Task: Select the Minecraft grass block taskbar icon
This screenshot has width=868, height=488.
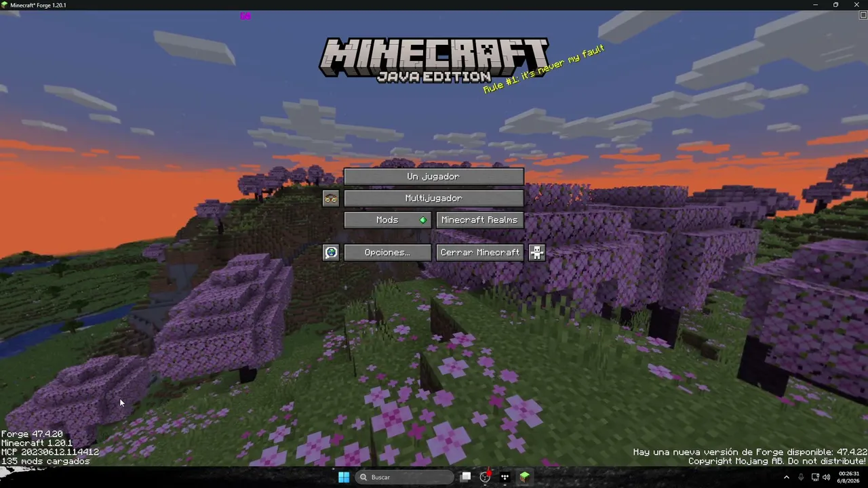Action: click(524, 477)
